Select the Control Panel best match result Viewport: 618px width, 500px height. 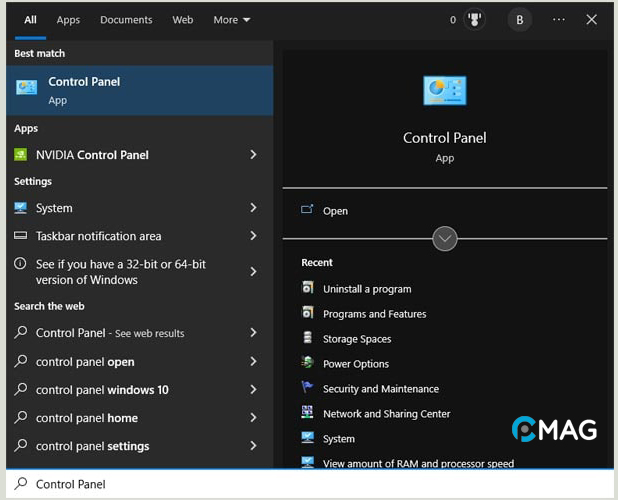(138, 90)
